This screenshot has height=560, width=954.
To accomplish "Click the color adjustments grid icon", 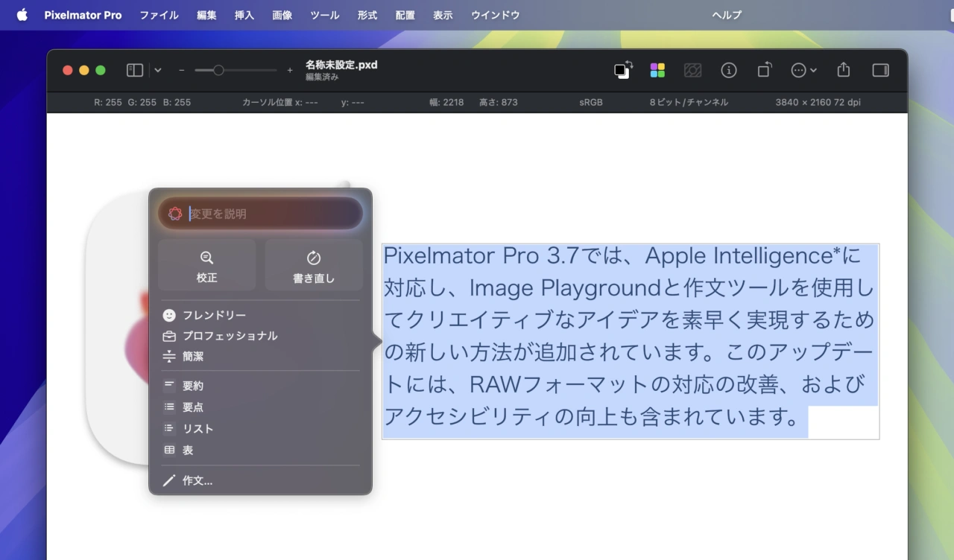I will point(657,70).
